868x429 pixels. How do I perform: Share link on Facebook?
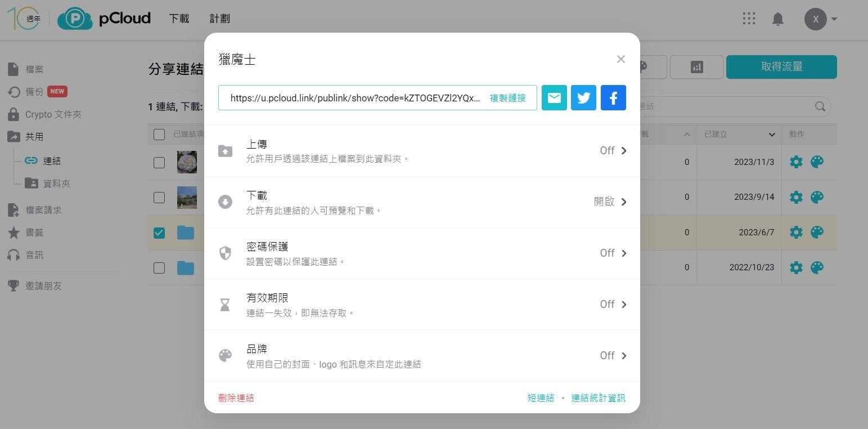(613, 98)
